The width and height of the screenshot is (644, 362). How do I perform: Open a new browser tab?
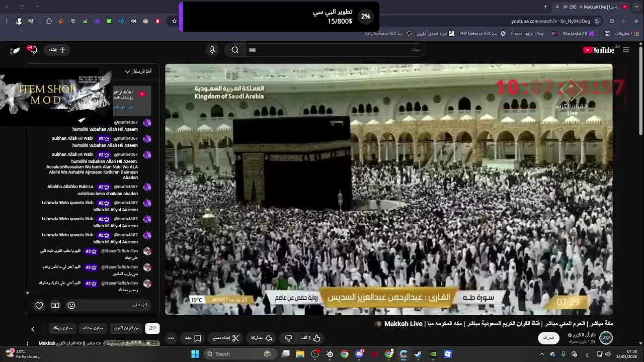coord(545,7)
